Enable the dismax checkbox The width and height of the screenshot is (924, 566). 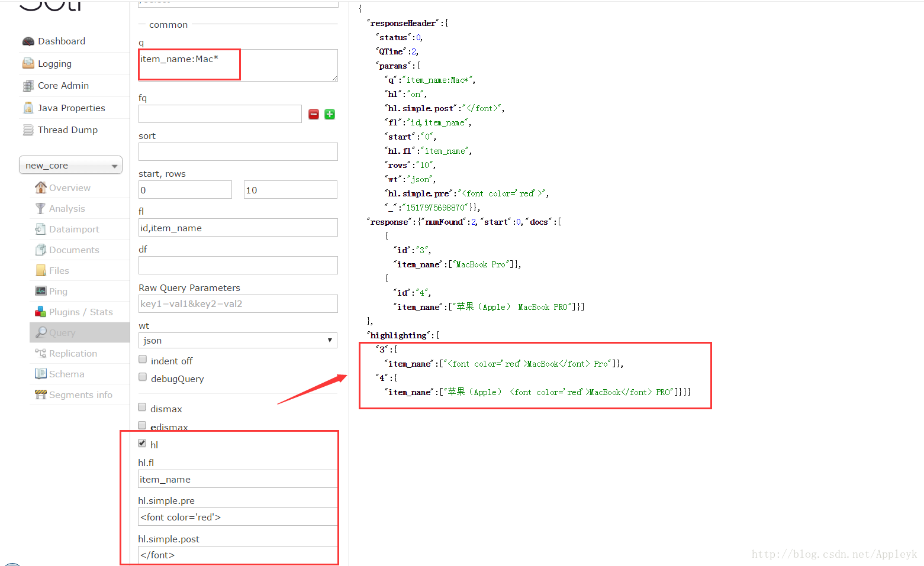(x=142, y=407)
